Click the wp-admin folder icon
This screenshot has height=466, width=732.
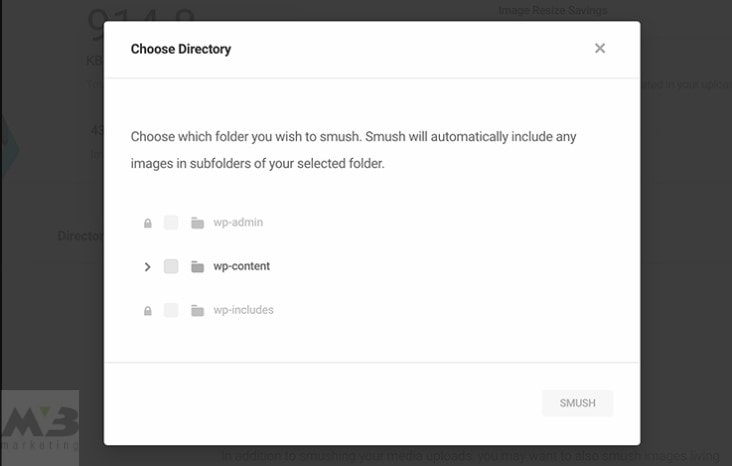[197, 223]
